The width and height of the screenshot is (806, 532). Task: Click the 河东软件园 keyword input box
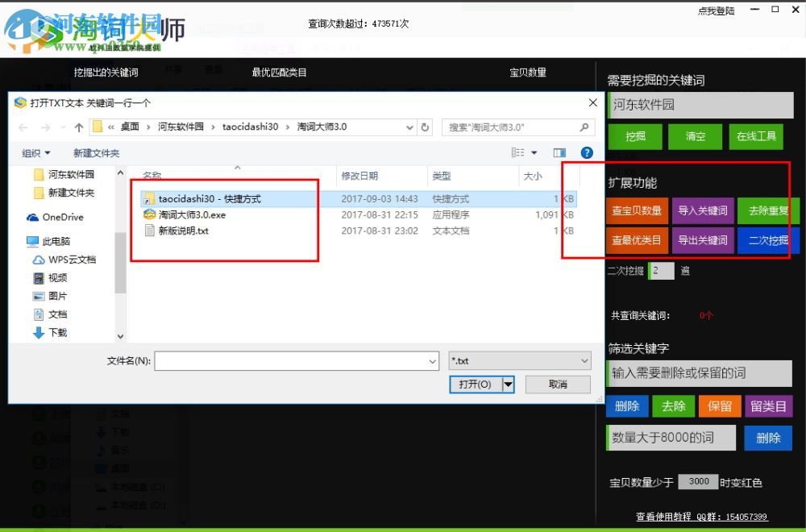700,105
